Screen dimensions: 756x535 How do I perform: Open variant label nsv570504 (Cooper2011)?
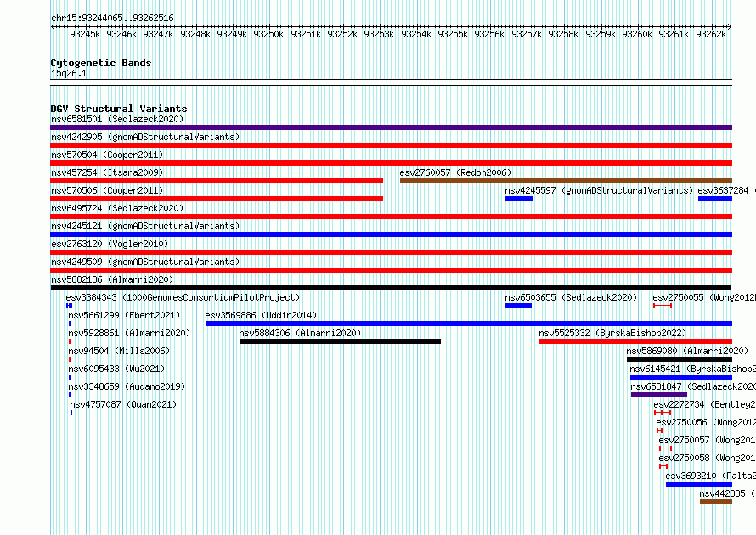[107, 155]
